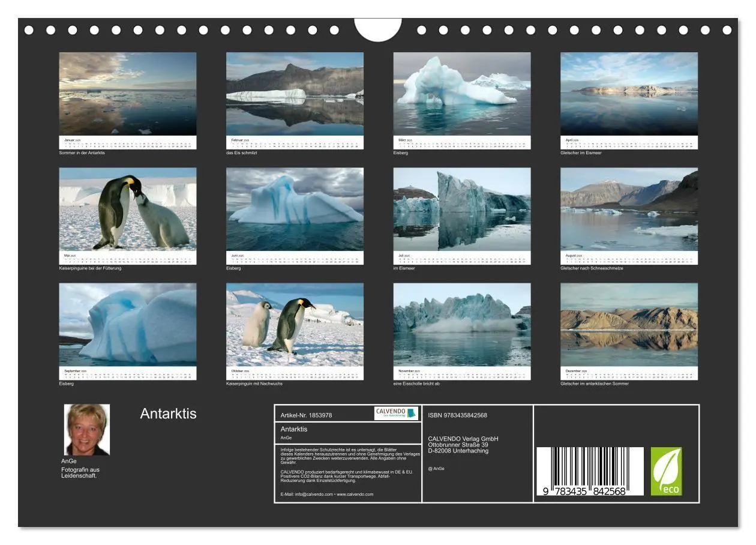
Task: Click 'eine Eisscholle bricht ab' caption
Action: click(x=416, y=384)
